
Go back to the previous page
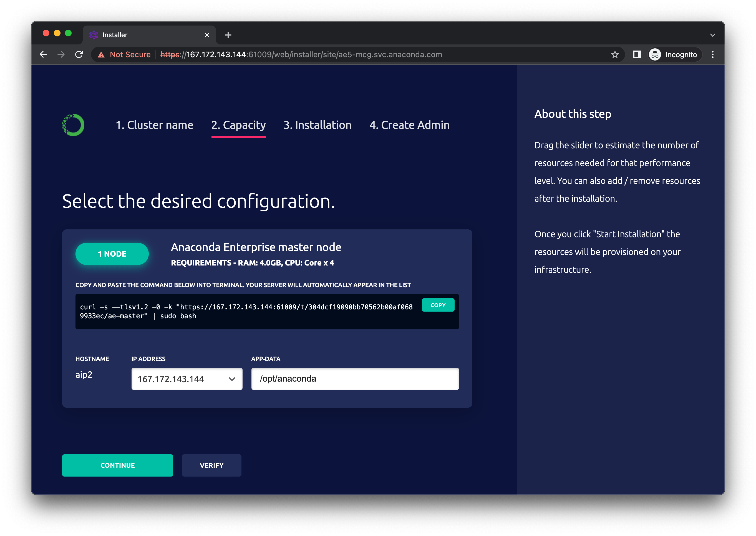43,54
